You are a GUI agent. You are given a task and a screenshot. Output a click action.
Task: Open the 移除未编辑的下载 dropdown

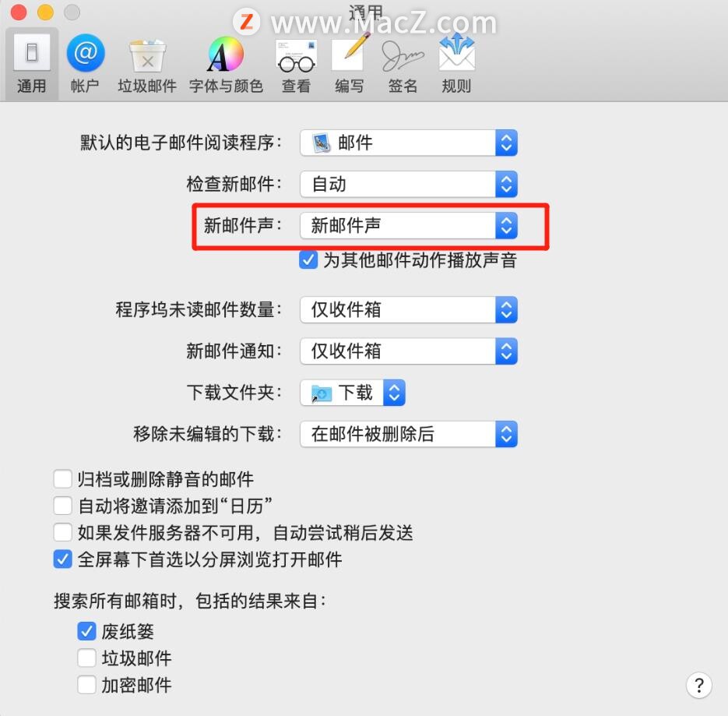tap(409, 434)
